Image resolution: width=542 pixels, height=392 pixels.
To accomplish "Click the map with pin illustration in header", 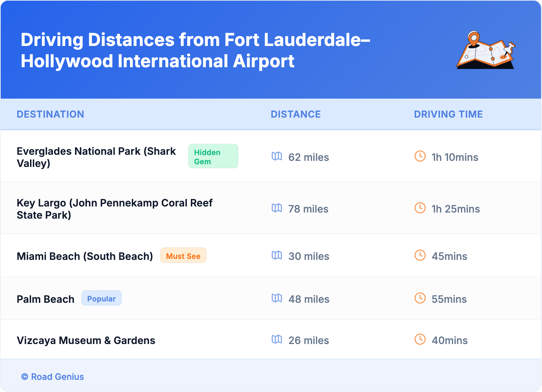I will click(x=485, y=50).
